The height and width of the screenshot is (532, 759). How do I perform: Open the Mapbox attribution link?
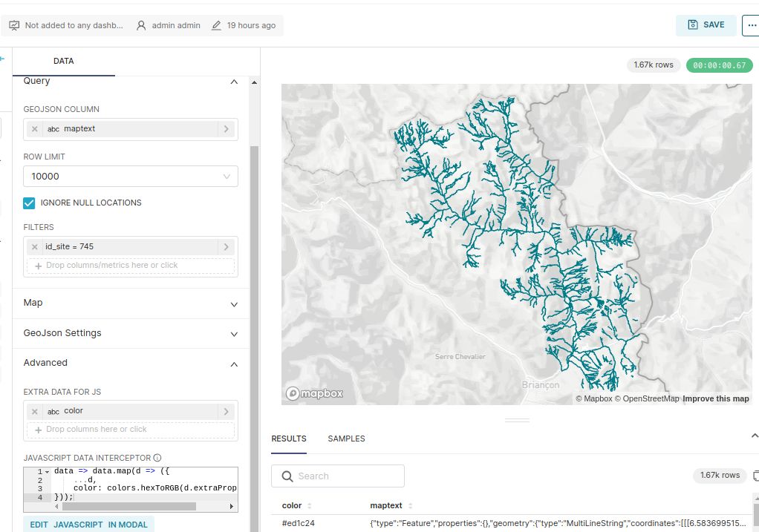(594, 399)
